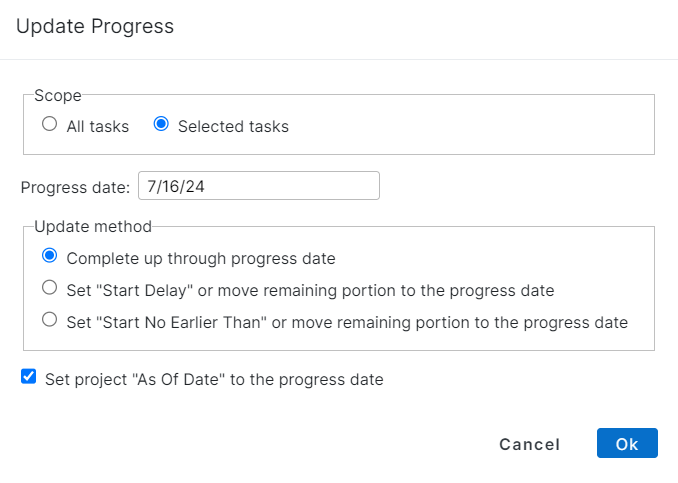Click the "Progress date:" label
The image size is (678, 483).
(x=75, y=187)
